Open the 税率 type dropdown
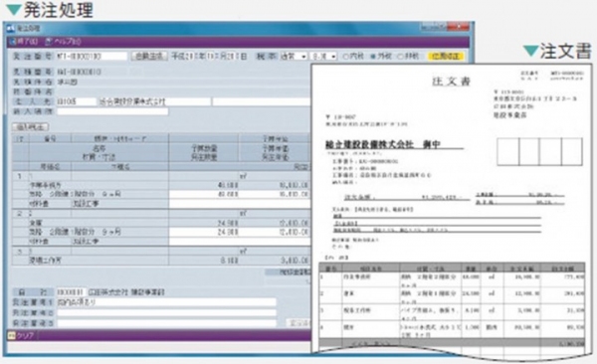597x364 pixels. tap(294, 57)
